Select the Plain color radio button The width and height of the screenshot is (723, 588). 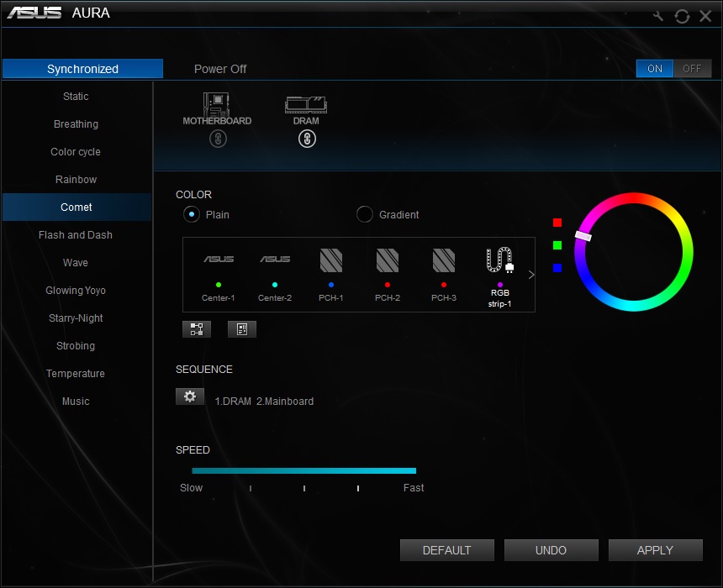192,214
